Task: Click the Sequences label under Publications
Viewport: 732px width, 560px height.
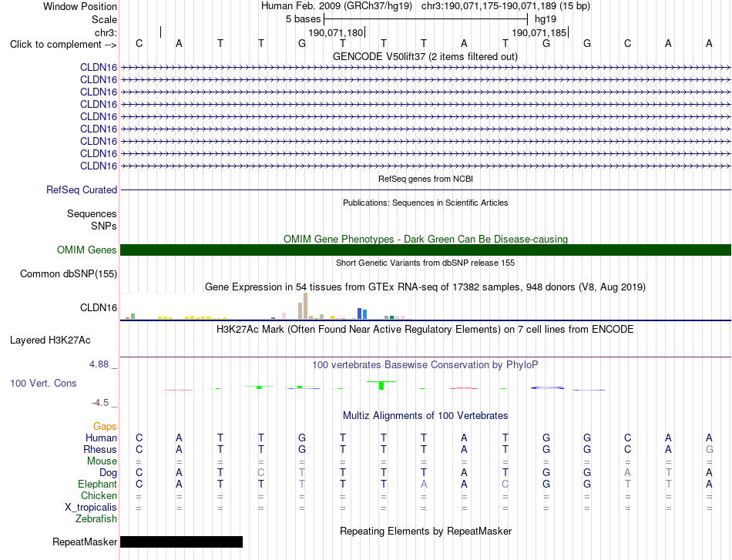Action: point(92,213)
